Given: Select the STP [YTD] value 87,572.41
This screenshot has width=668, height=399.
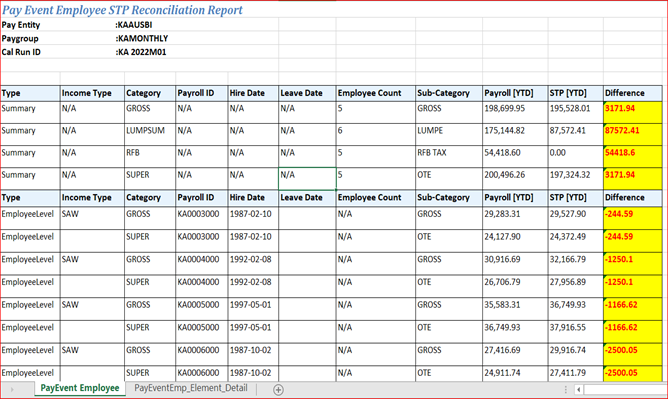Looking at the screenshot, I should click(575, 135).
